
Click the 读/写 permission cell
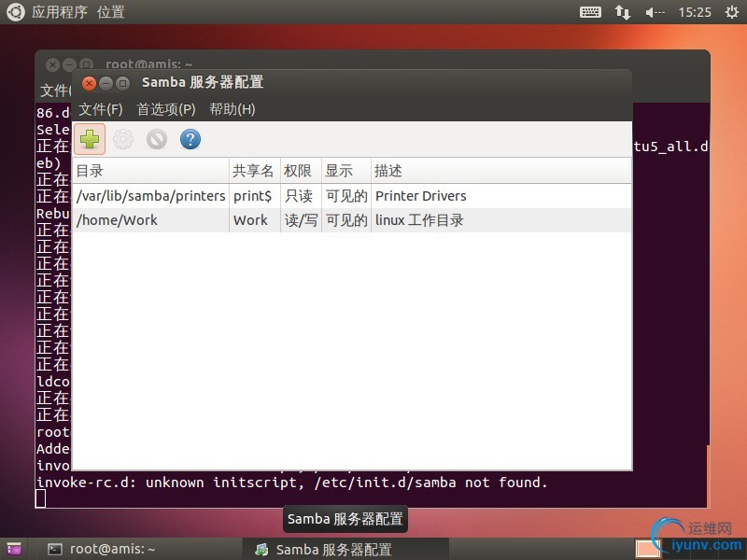(301, 220)
